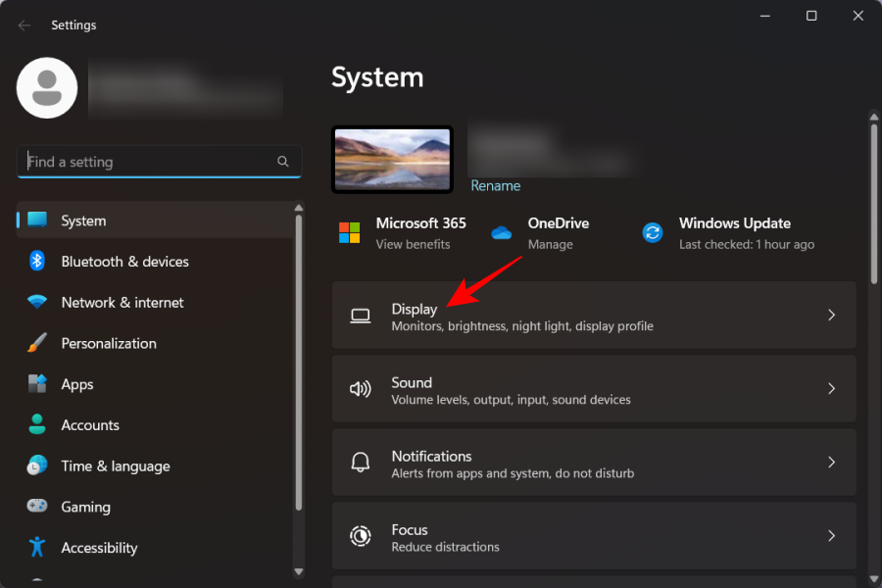Click the back arrow button in title bar
The height and width of the screenshot is (588, 882).
pyautogui.click(x=24, y=24)
